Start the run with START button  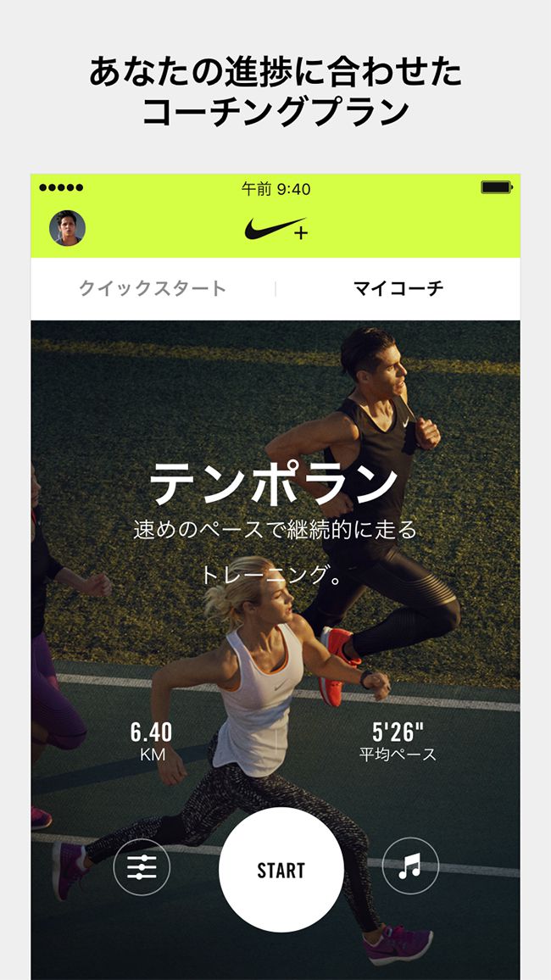coord(281,870)
